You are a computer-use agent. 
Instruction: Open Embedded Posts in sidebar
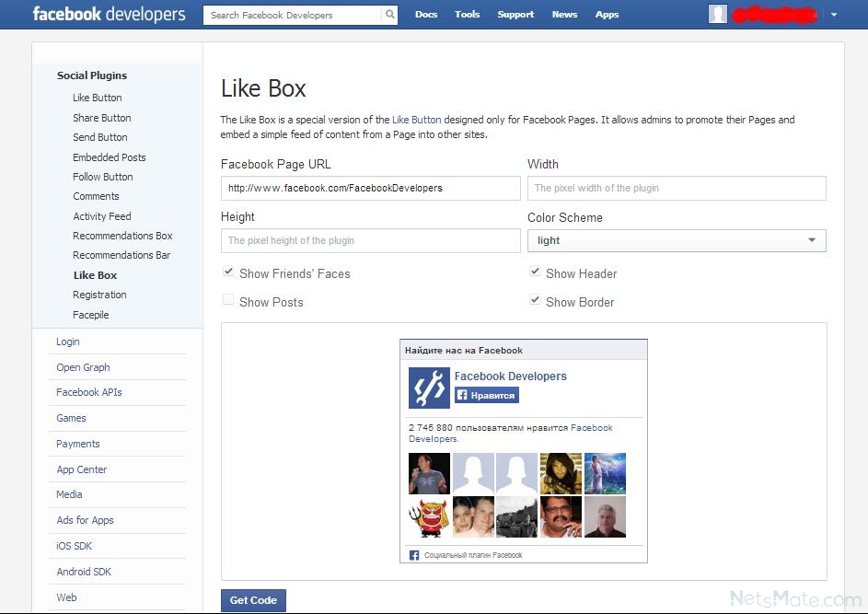click(109, 157)
